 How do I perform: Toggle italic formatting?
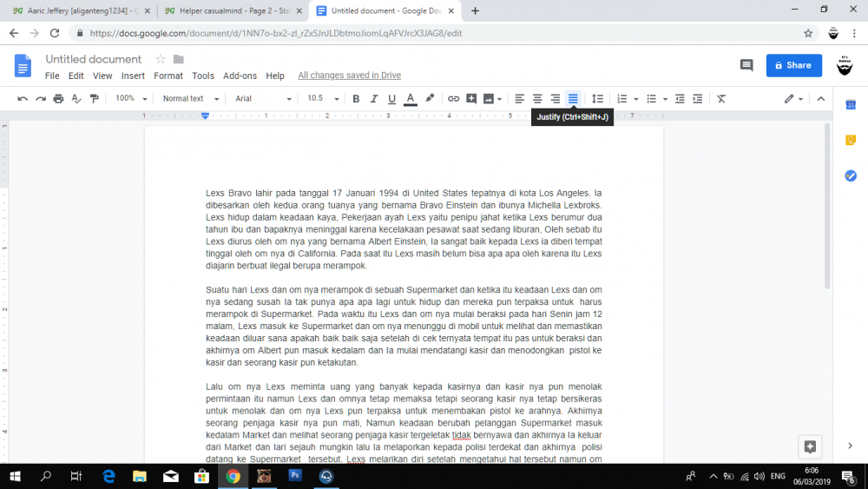coord(373,98)
